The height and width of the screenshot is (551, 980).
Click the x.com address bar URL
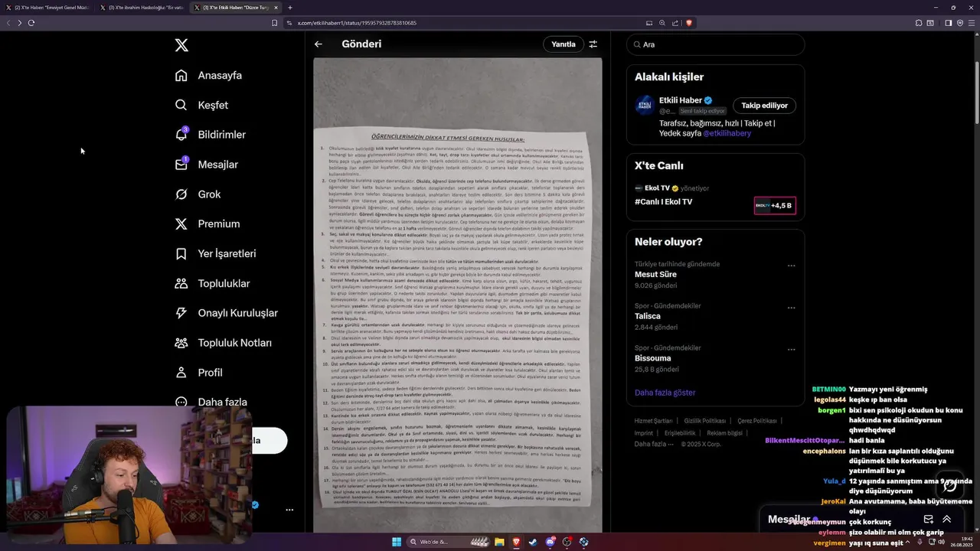(357, 23)
